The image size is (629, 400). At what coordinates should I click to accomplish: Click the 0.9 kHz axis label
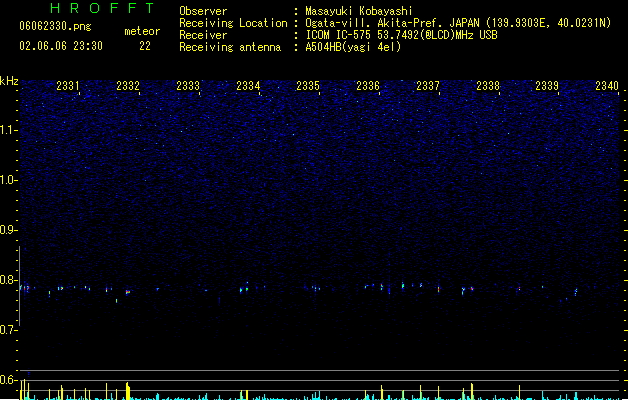pos(9,230)
